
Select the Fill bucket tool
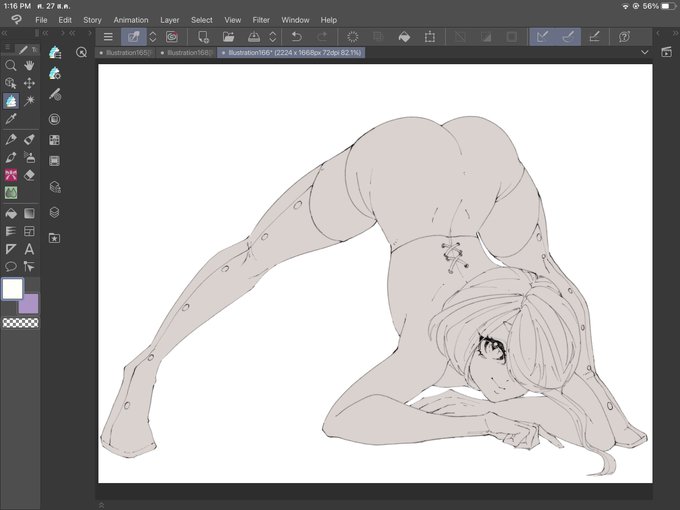11,213
